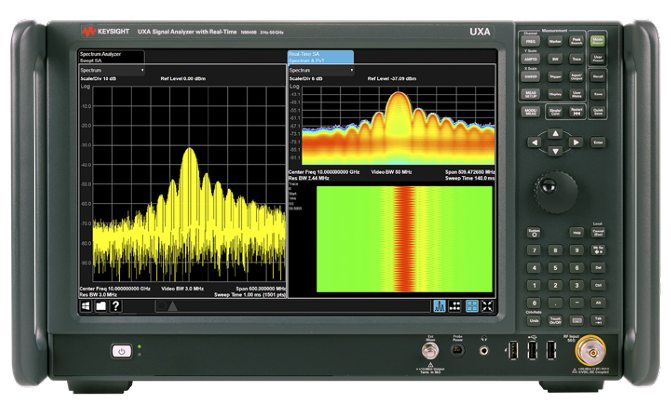Viewport: 671px width, 402px height.
Task: Toggle the Single/Cont sweep key
Action: (x=555, y=112)
